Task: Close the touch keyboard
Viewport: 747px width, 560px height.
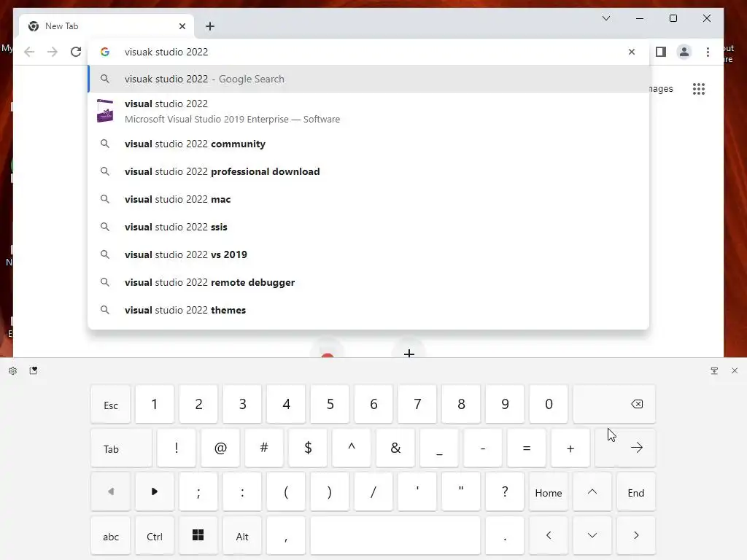Action: click(x=735, y=370)
